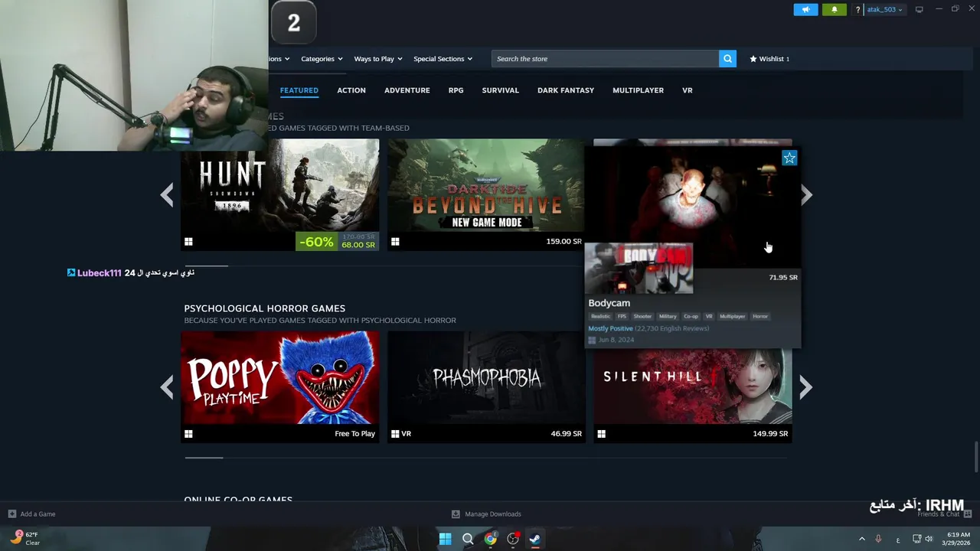980x551 pixels.
Task: Open Windows taskbar search
Action: click(468, 539)
